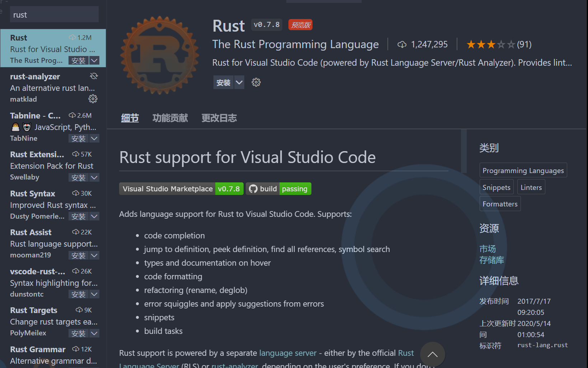Open the 存储库 repository link

[x=491, y=260]
